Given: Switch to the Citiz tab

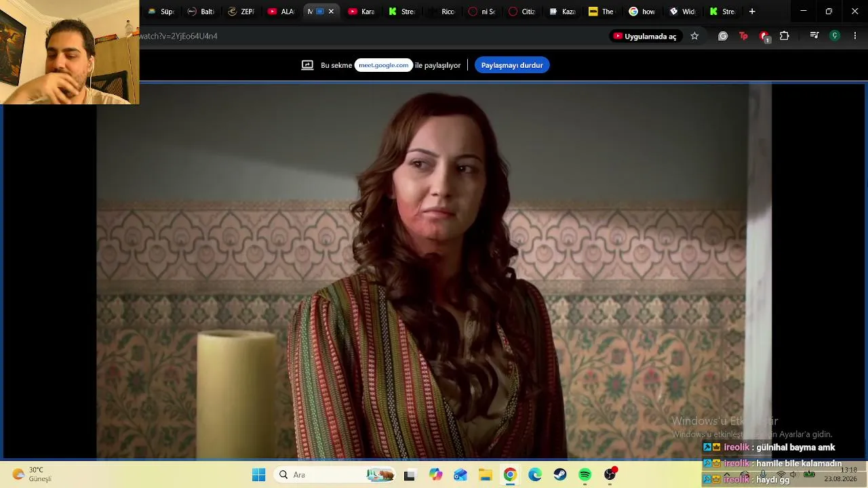Looking at the screenshot, I should pyautogui.click(x=521, y=12).
